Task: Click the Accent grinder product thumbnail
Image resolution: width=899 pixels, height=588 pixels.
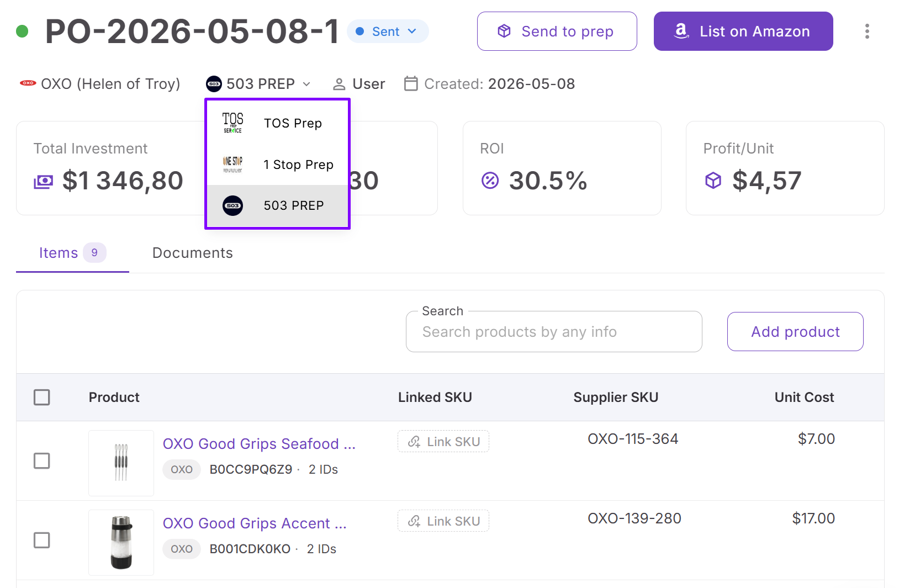Action: pos(121,542)
